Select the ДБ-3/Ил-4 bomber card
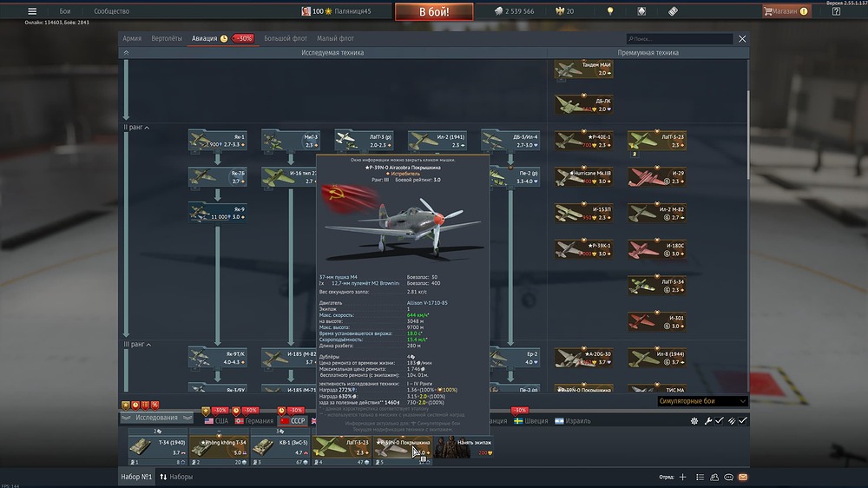868x488 pixels. pyautogui.click(x=510, y=140)
